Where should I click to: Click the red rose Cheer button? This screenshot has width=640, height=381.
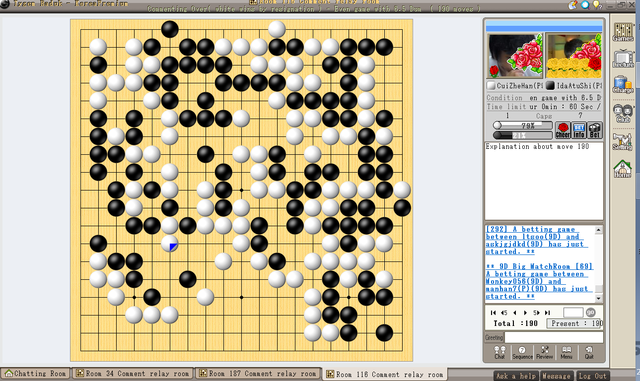[563, 130]
